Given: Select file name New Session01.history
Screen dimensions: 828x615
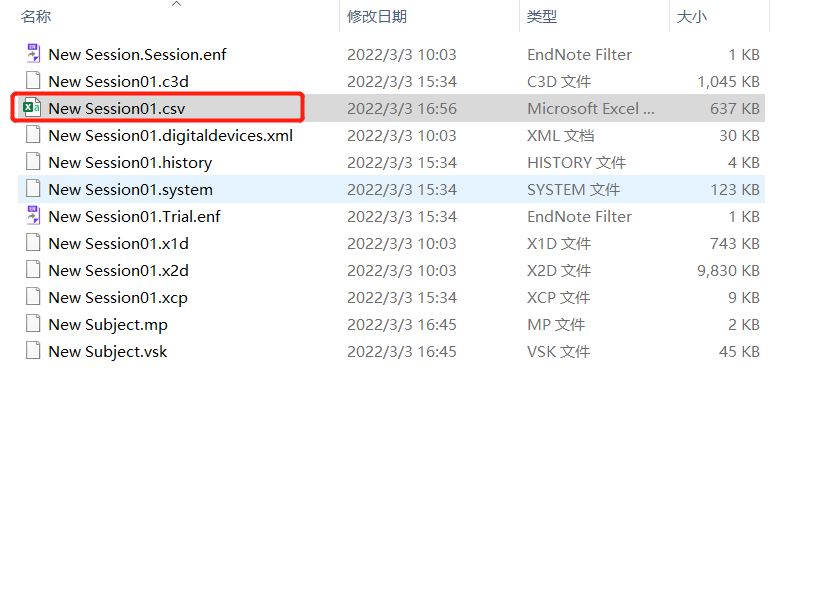Looking at the screenshot, I should coord(130,163).
